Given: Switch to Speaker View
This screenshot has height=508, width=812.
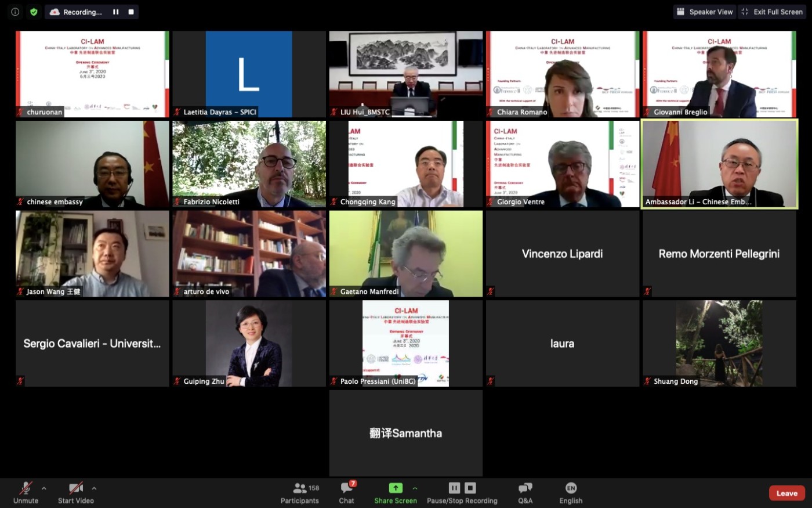Looking at the screenshot, I should click(x=705, y=12).
